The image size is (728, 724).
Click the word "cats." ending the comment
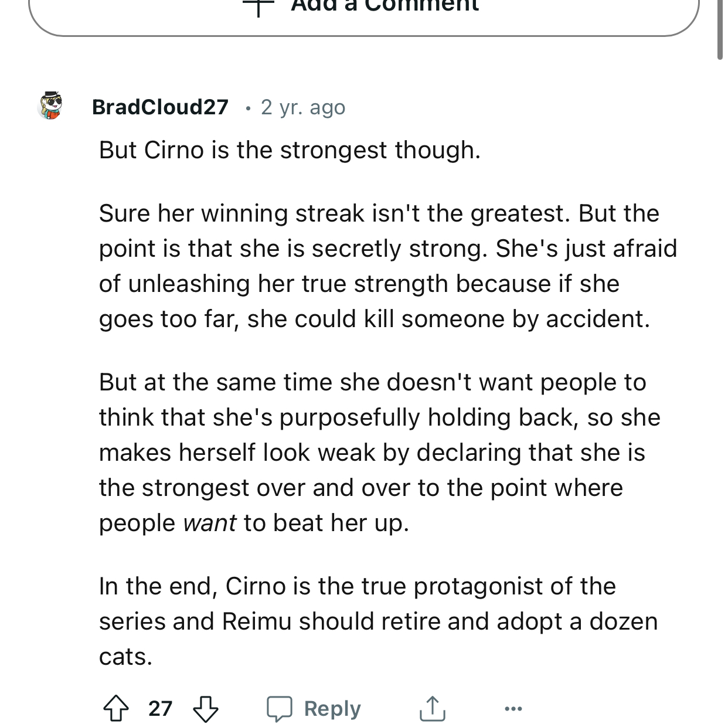[x=125, y=657]
